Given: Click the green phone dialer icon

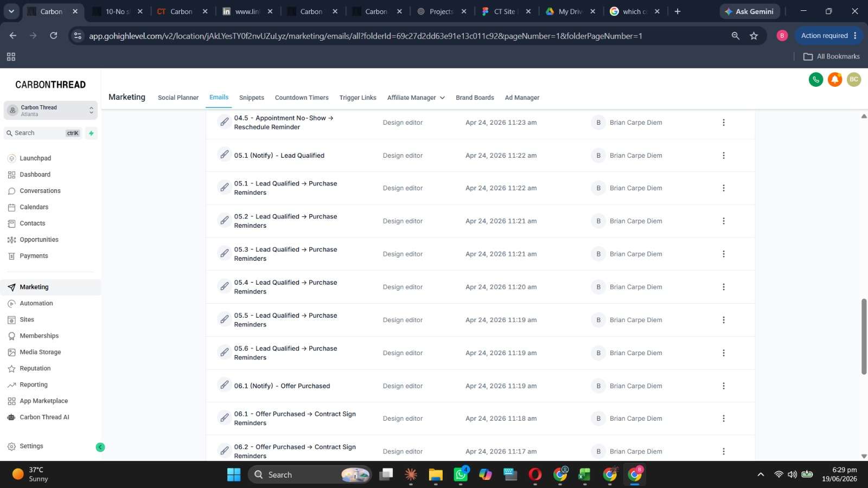Looking at the screenshot, I should tap(816, 80).
